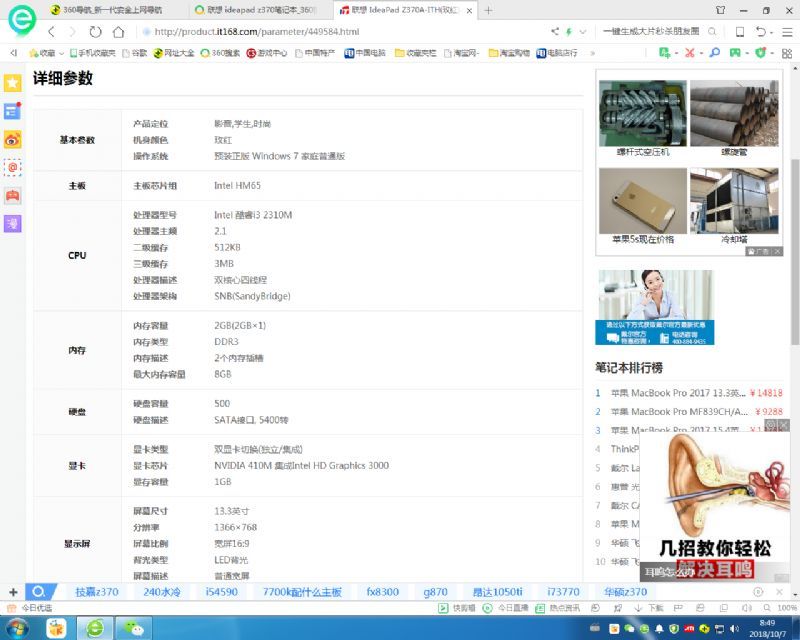800x640 pixels.
Task: Open the Windows Start button
Action: click(x=18, y=628)
